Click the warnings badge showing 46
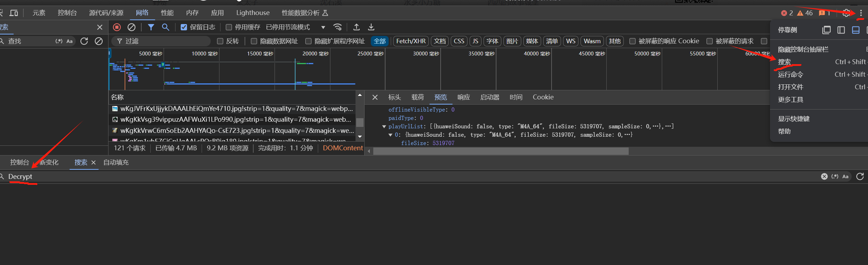Viewport: 868px width, 265px height. (x=805, y=13)
